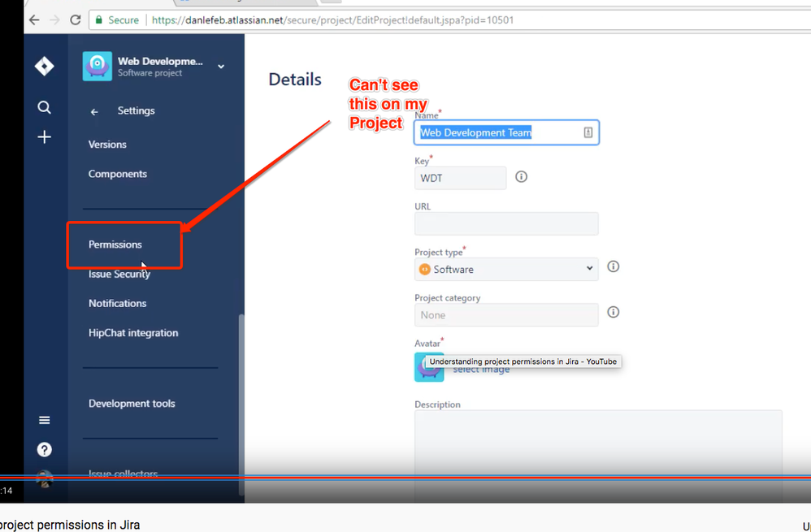Open Components in project settings

click(118, 174)
